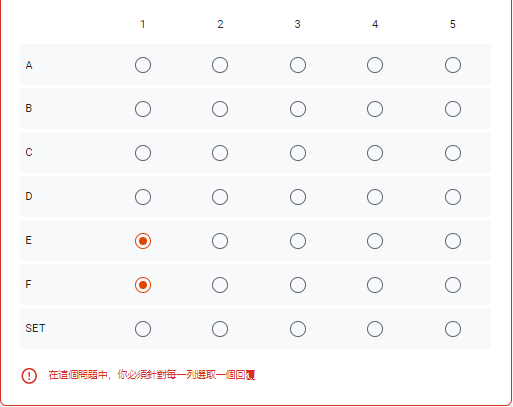Switch row F answer to 2

tap(220, 285)
